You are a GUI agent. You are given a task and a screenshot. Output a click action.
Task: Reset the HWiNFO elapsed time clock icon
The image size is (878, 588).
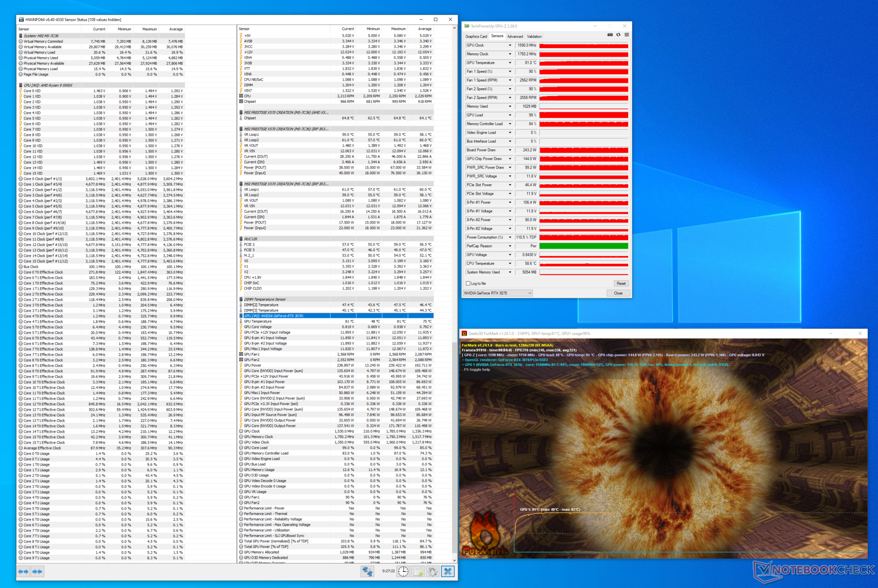point(403,571)
